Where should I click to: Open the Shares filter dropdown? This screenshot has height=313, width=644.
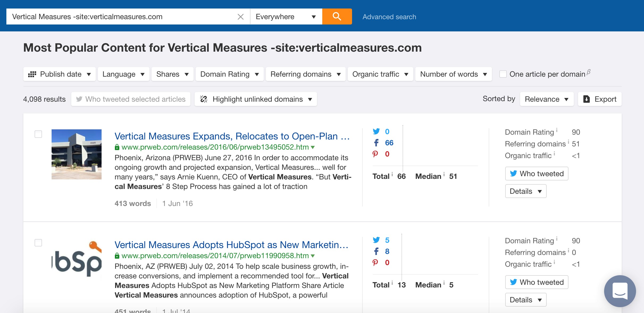point(173,74)
